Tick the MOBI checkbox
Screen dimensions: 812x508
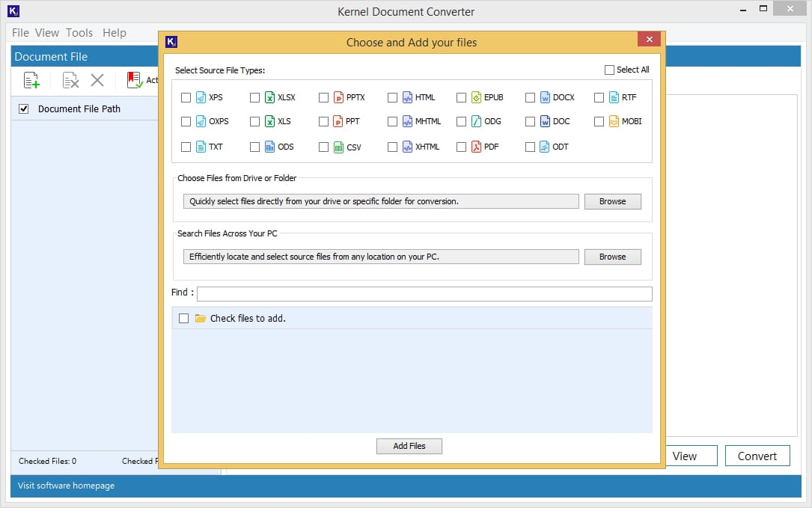(599, 121)
